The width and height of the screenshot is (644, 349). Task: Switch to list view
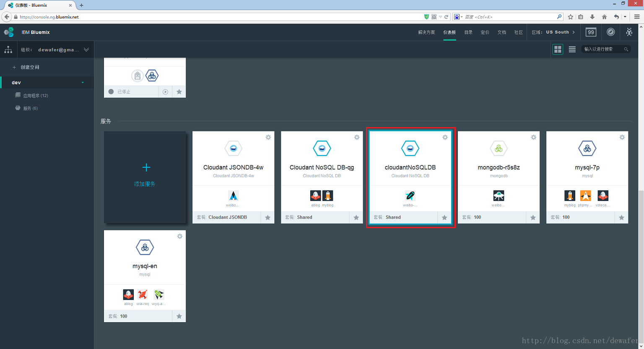click(572, 49)
